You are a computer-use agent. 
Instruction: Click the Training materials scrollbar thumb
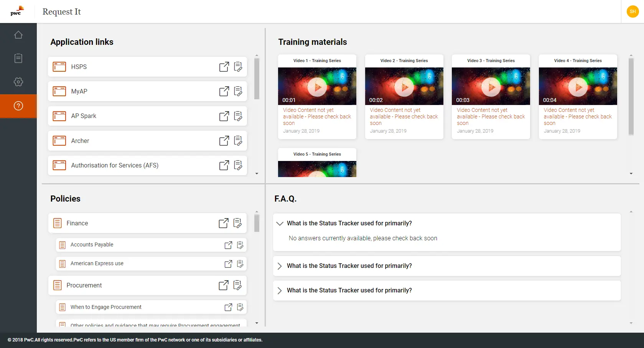(x=631, y=97)
